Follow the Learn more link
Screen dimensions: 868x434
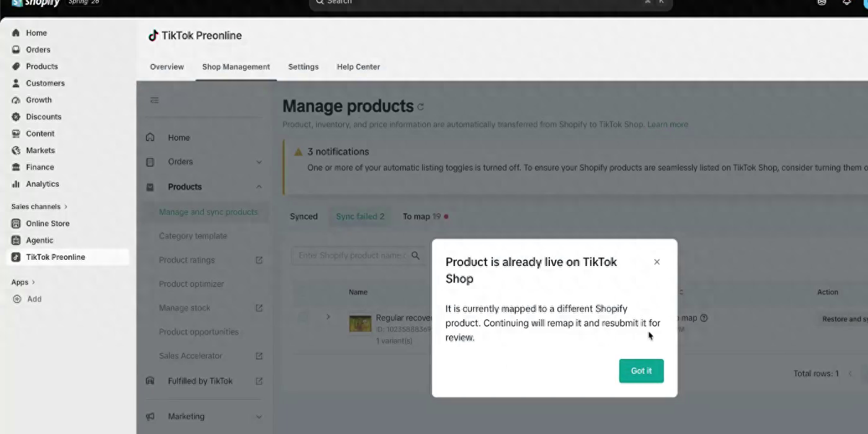point(668,125)
